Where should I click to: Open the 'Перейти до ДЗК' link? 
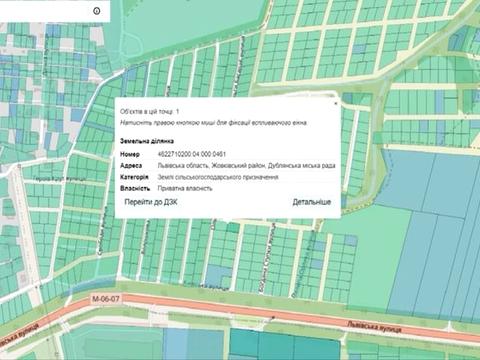(x=151, y=202)
